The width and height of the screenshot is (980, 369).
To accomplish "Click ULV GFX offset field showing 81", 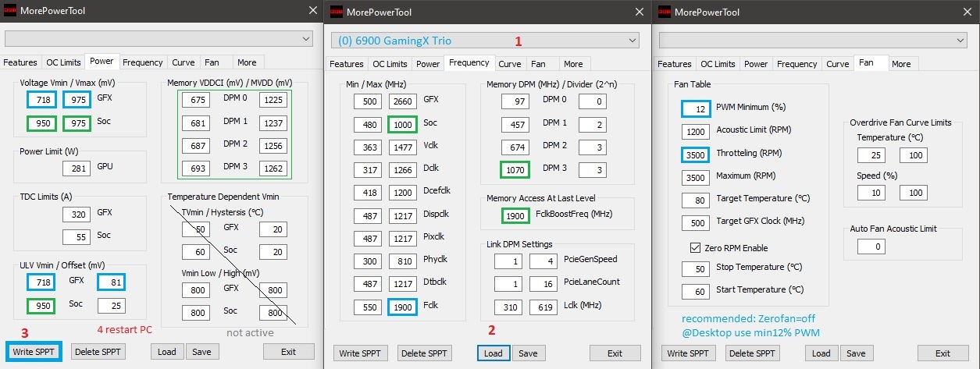I will click(111, 282).
